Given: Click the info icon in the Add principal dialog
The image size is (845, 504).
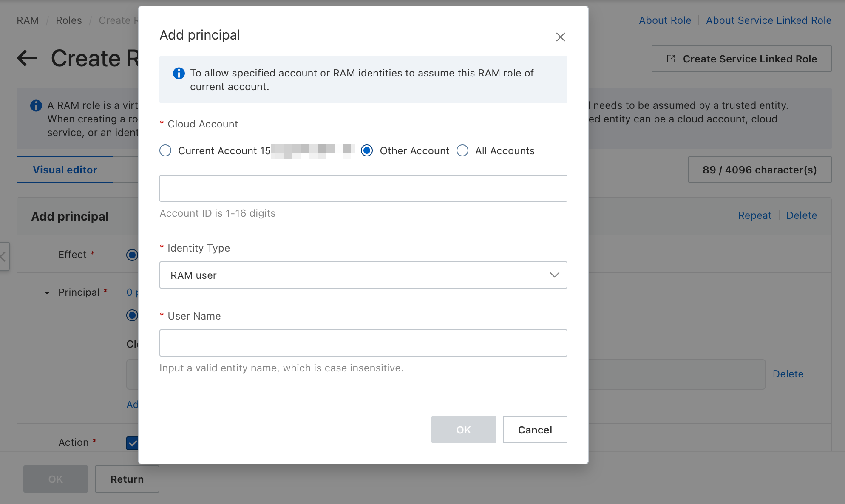Looking at the screenshot, I should 179,74.
